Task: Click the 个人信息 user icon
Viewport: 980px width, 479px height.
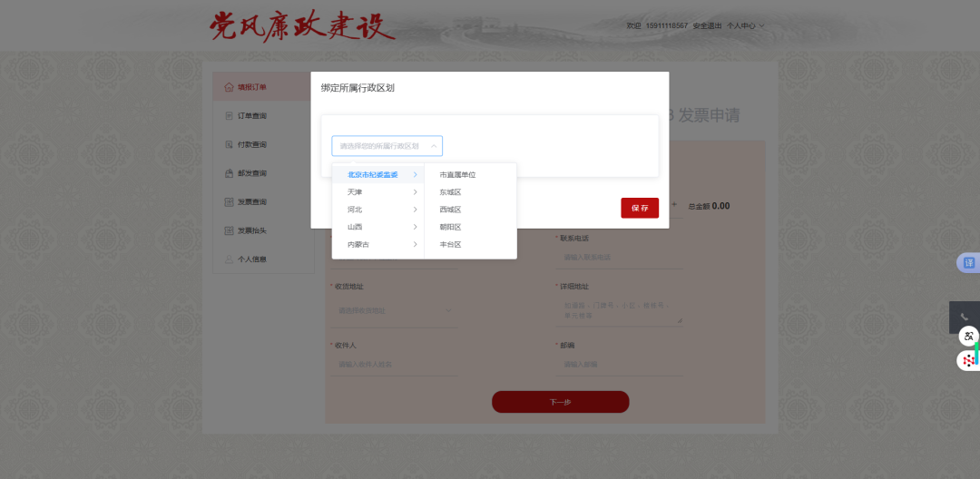Action: coord(229,259)
